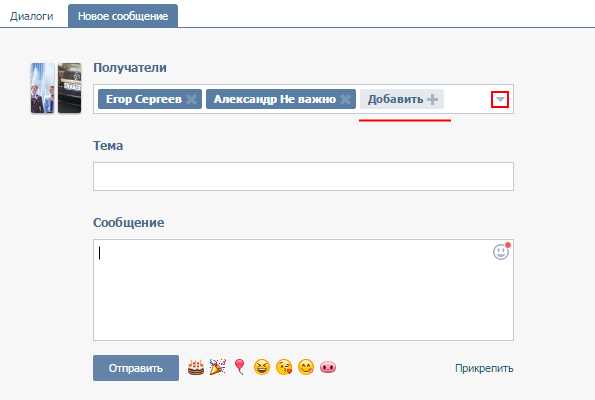Open the emoji picker smiley icon
Screen dimensions: 595x400
501,252
